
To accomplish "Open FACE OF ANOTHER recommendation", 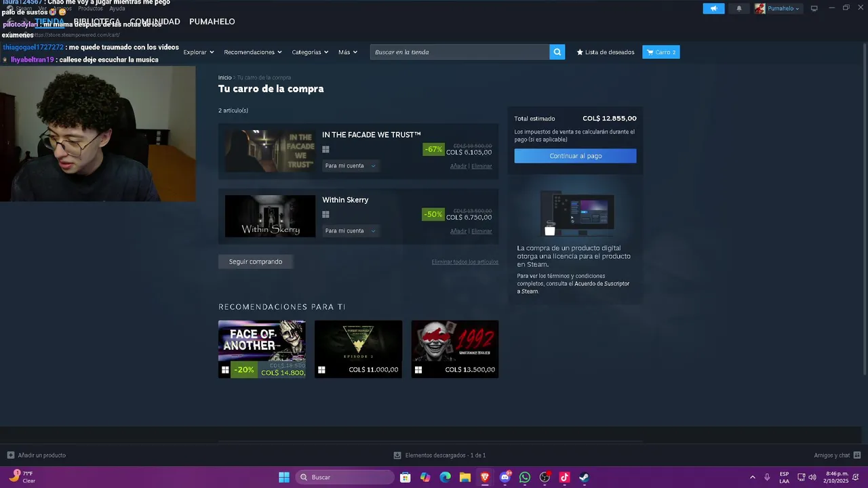I will coord(262,349).
